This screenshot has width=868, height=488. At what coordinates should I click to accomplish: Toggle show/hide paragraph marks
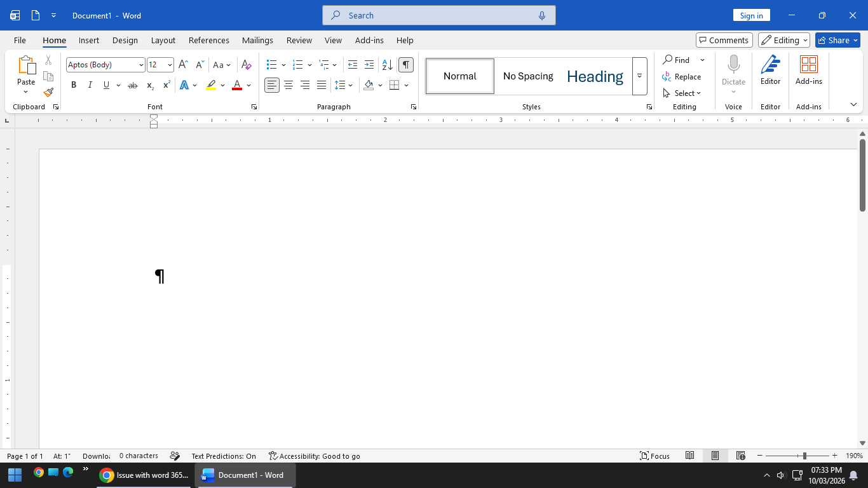point(406,65)
